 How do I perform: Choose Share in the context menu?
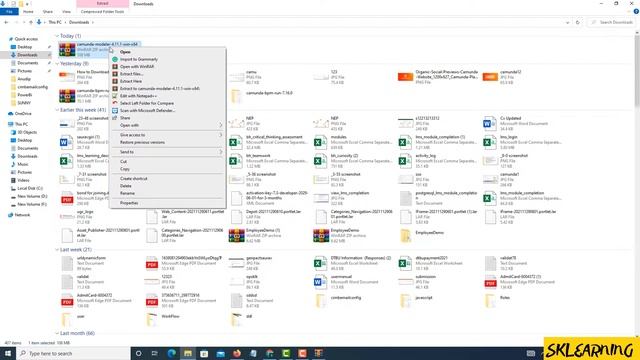click(x=125, y=118)
